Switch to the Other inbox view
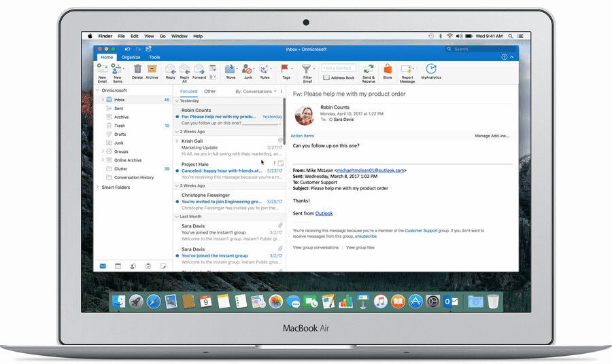 [x=210, y=91]
